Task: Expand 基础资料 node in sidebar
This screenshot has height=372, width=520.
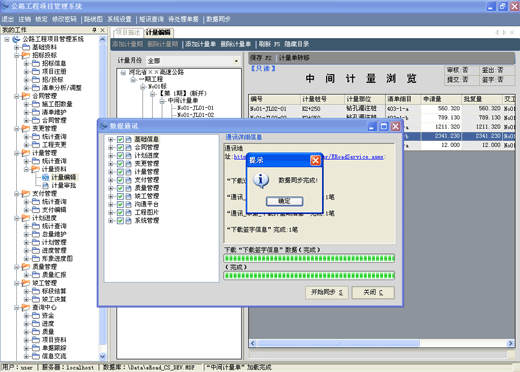Action: [x=16, y=47]
